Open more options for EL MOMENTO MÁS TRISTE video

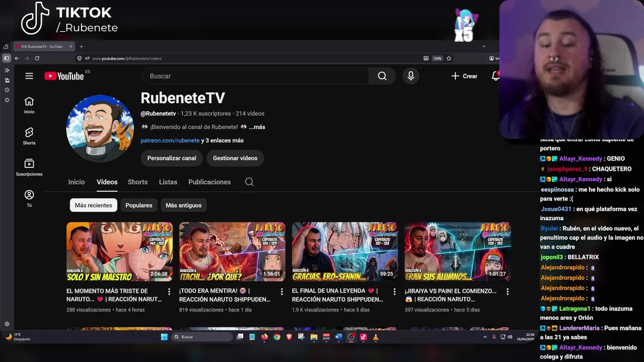pyautogui.click(x=169, y=292)
